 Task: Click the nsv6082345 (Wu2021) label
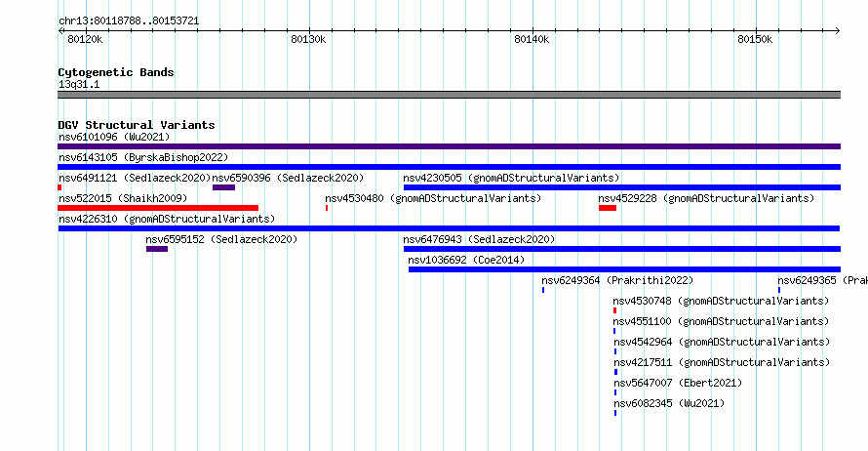point(669,403)
